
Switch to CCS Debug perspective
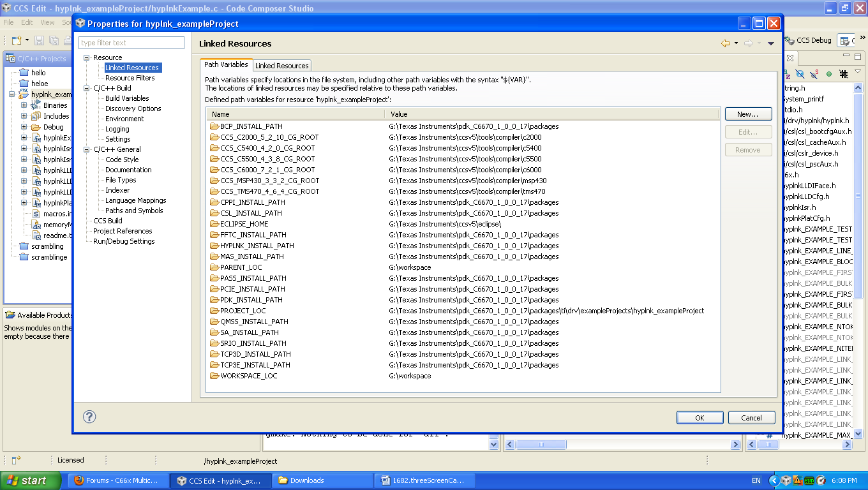point(809,40)
